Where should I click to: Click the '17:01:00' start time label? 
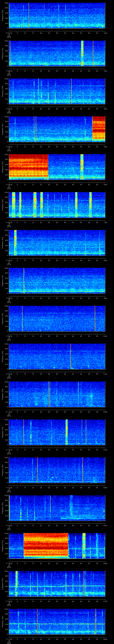[x=9, y=33]
